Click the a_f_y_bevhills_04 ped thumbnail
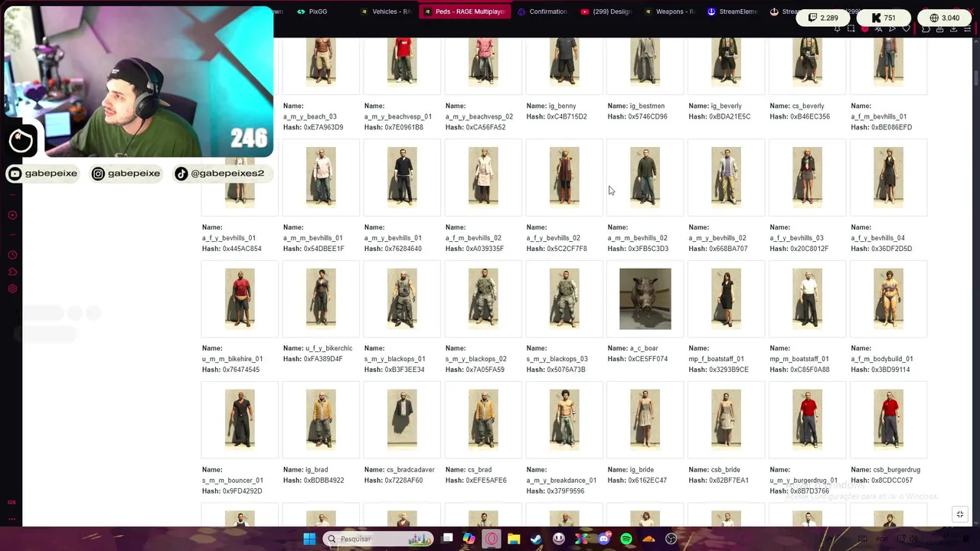This screenshot has height=551, width=980. click(888, 178)
